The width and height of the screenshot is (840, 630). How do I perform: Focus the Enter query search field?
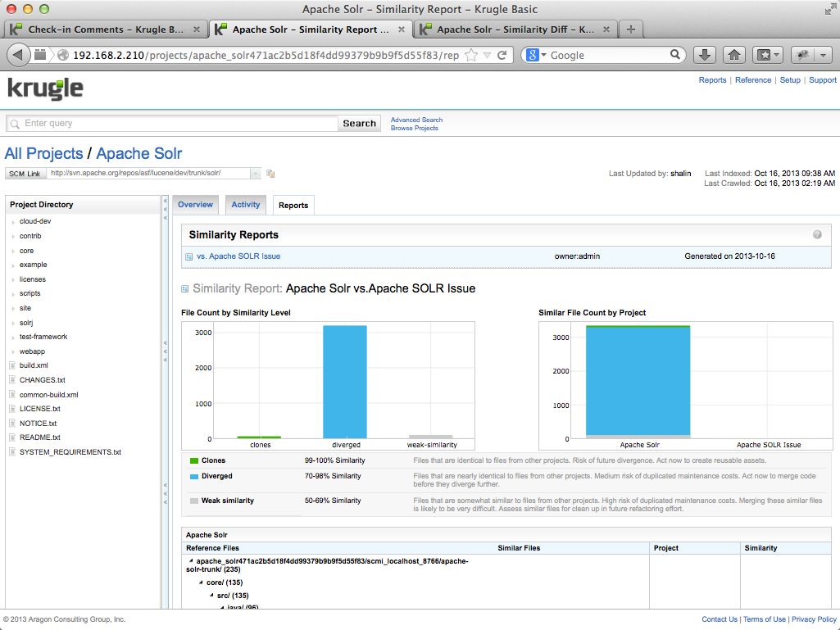[172, 123]
